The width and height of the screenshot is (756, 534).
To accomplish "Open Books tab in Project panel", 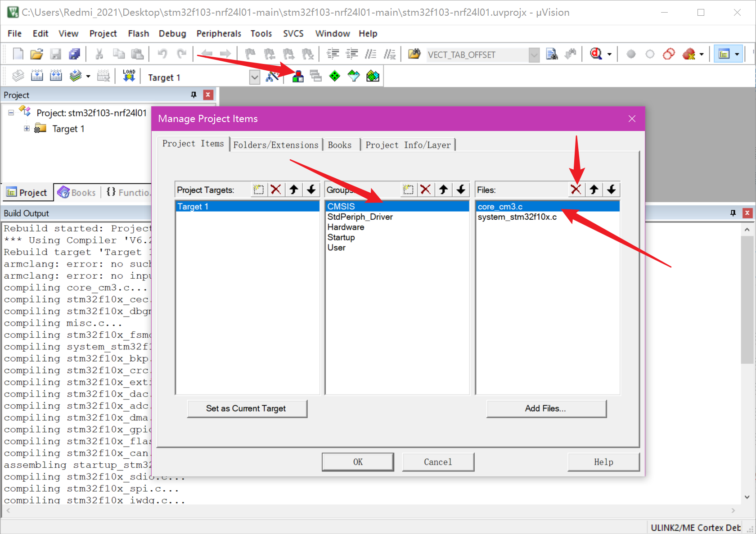I will 77,193.
